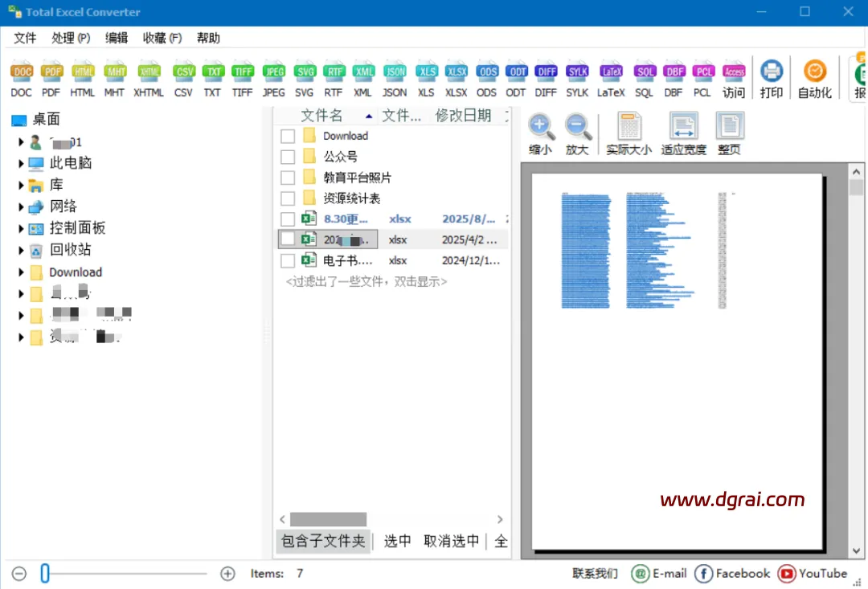The width and height of the screenshot is (868, 589).
Task: Expand the 此电脑 tree node
Action: 21,163
